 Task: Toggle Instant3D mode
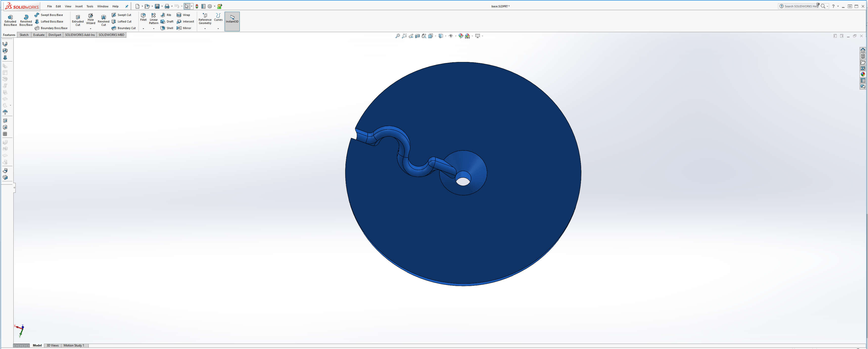pyautogui.click(x=232, y=21)
